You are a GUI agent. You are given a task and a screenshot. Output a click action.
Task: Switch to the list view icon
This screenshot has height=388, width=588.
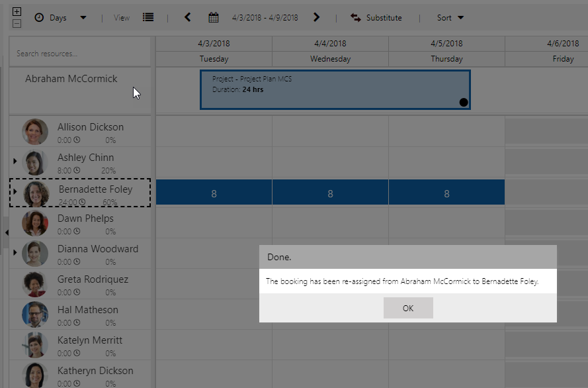coord(148,17)
